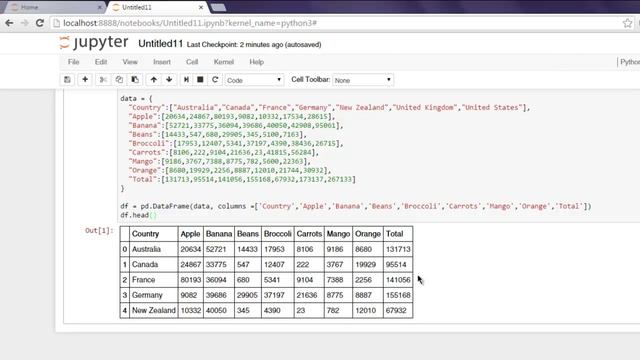Screen dimensions: 640x360
Task: Interrupt kernel with stop square icon
Action: 200,80
